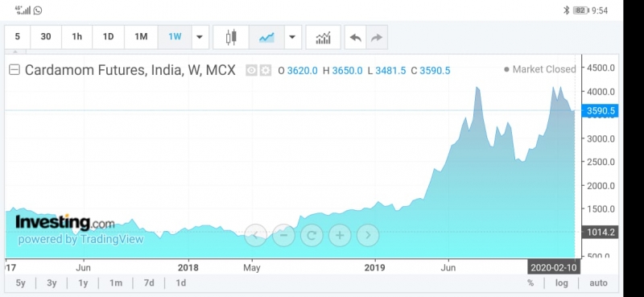Screen dimensions: 644x297
Task: Choose the 1y date range
Action: 84,283
